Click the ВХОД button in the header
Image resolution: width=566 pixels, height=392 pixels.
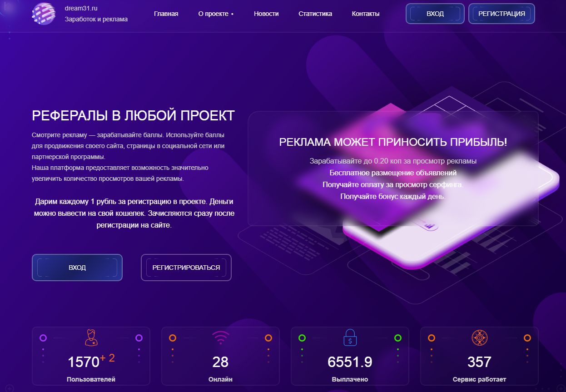[x=435, y=14]
